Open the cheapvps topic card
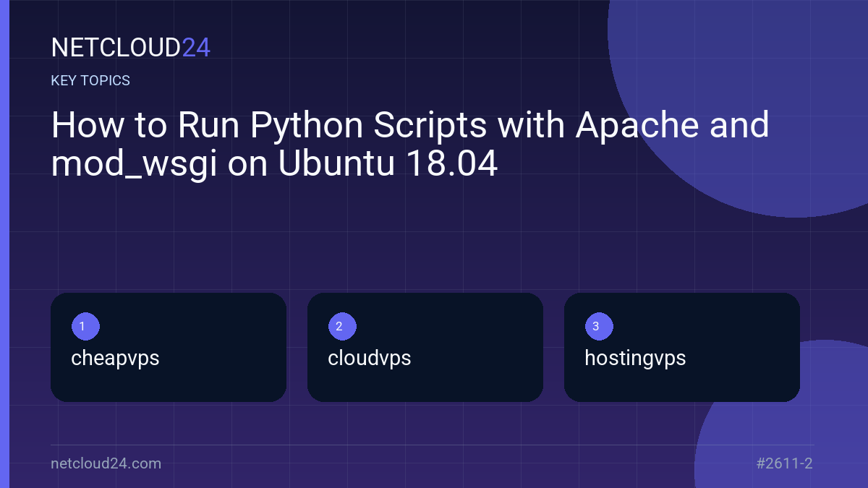The width and height of the screenshot is (868, 488). 169,347
